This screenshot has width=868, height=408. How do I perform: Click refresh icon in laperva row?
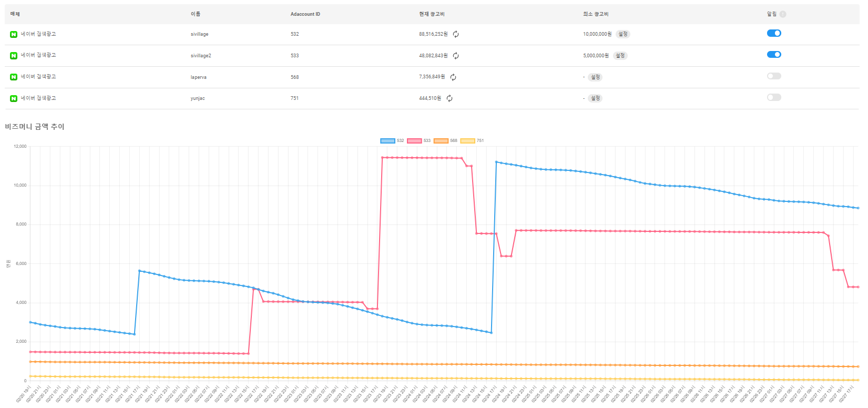pos(453,77)
